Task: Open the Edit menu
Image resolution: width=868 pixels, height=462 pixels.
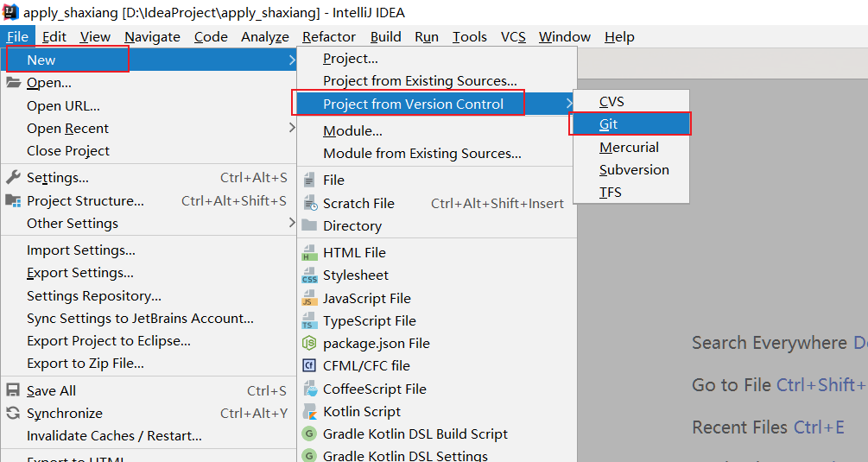Action: (x=54, y=36)
